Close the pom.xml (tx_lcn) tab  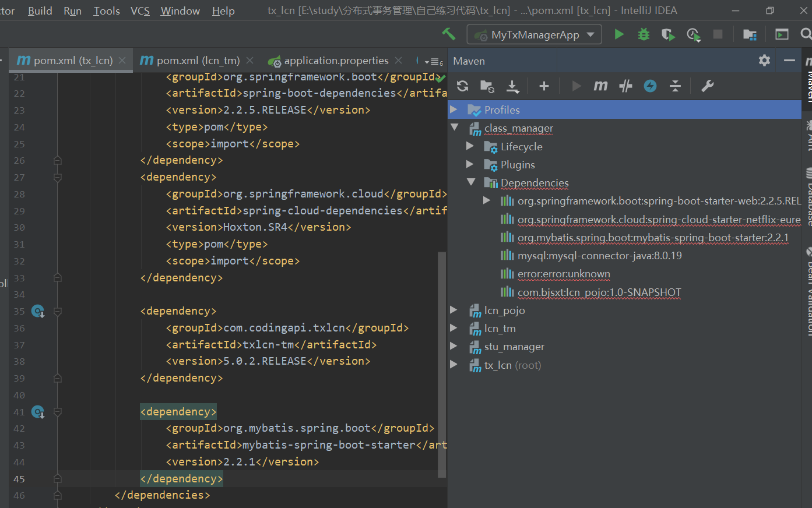[x=122, y=61]
